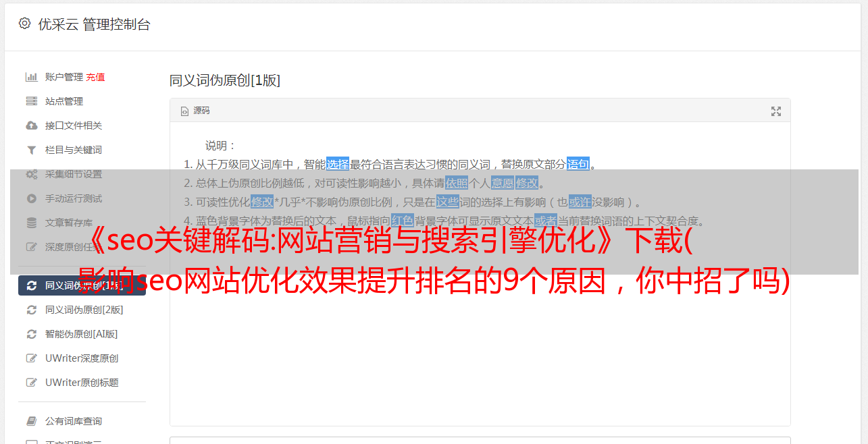Open 账户管理 bar chart icon

[31, 77]
